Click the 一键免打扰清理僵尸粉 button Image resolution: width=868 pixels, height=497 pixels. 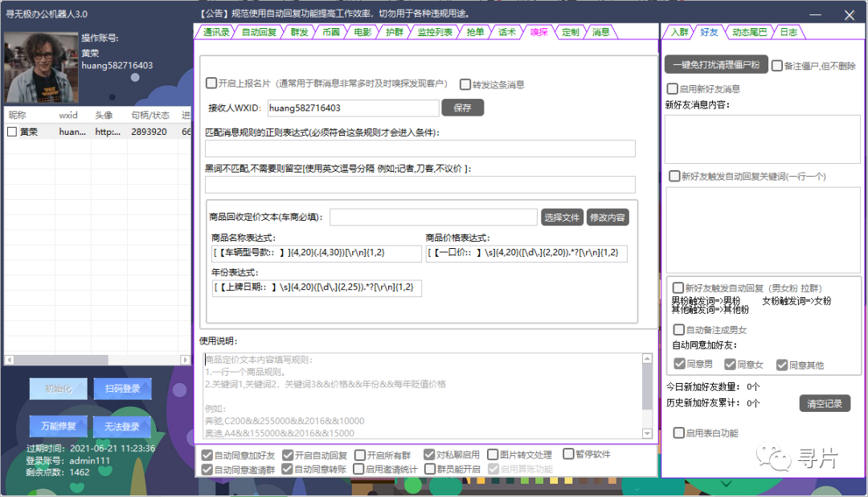715,64
